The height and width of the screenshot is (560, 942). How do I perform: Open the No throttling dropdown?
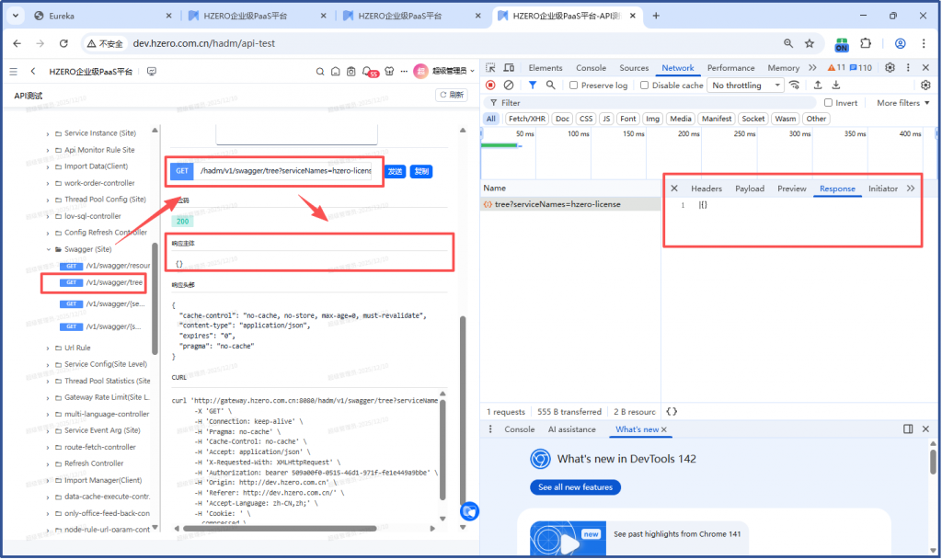coord(745,86)
